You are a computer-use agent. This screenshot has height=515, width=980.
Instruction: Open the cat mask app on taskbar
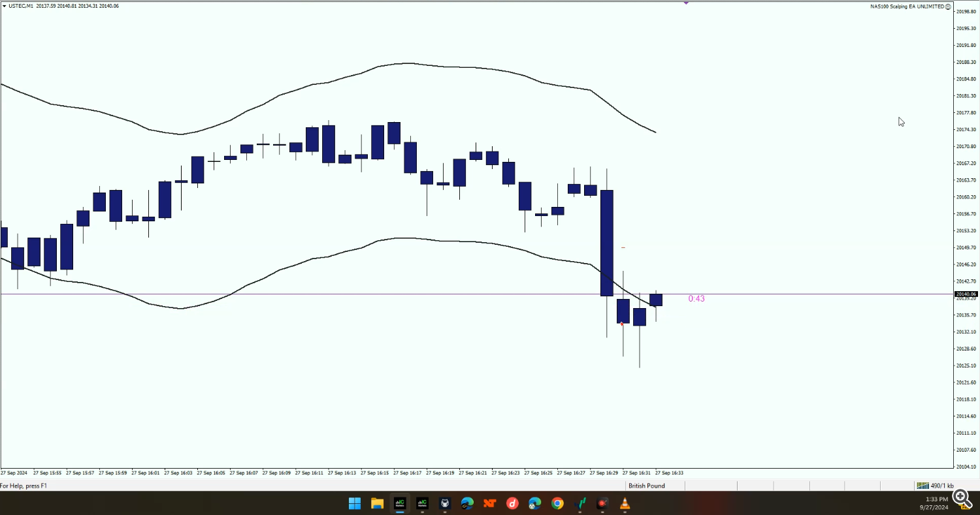pyautogui.click(x=445, y=503)
